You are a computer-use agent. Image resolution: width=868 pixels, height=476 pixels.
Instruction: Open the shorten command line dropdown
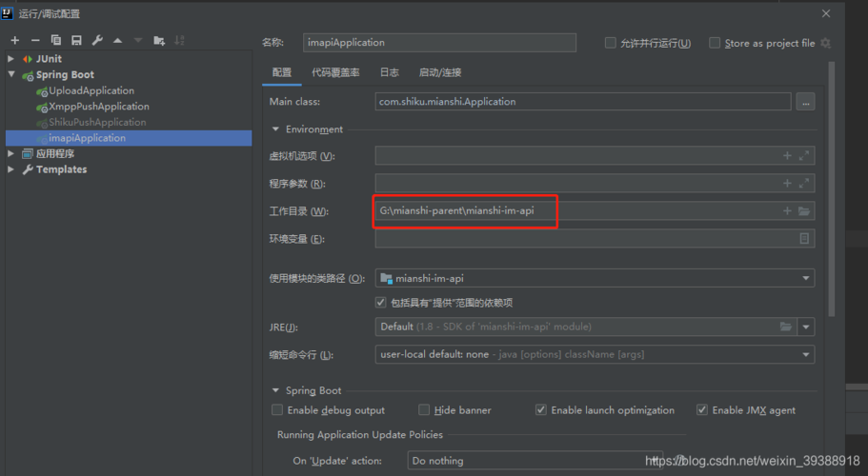pos(595,354)
